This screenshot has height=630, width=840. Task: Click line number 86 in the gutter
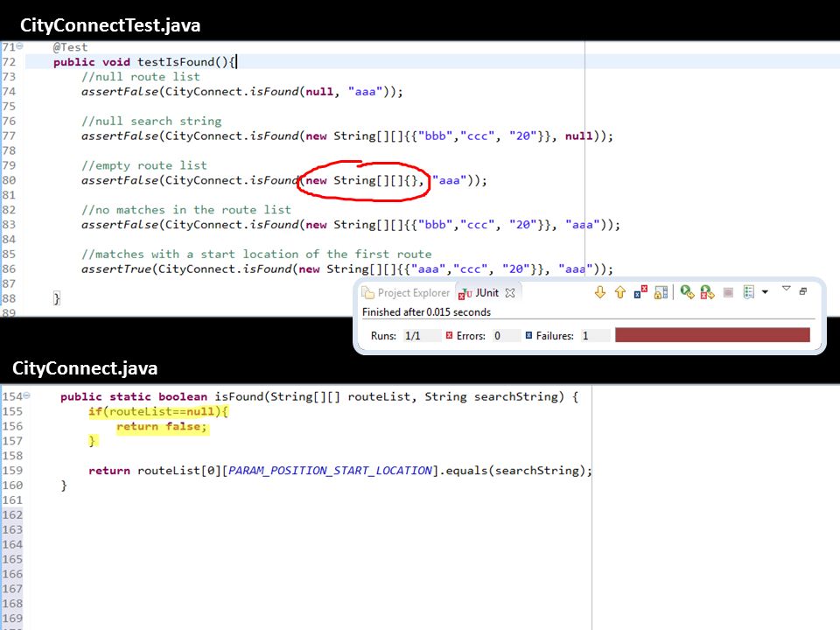pos(9,269)
